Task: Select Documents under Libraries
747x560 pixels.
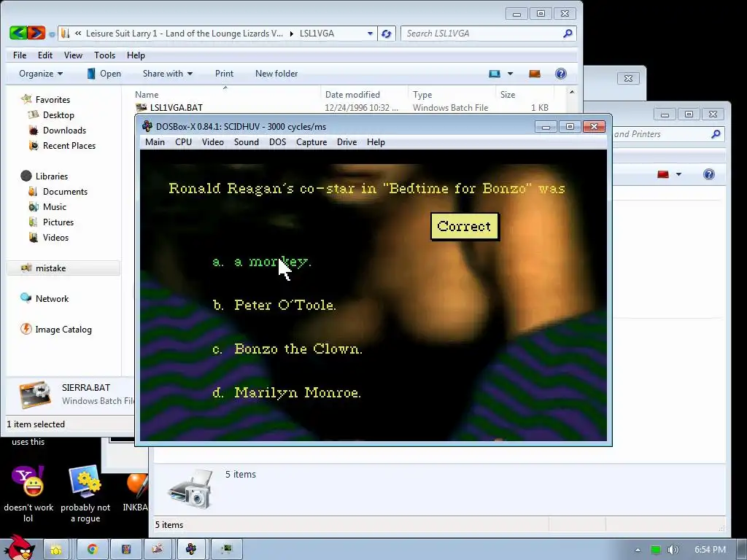Action: 65,192
